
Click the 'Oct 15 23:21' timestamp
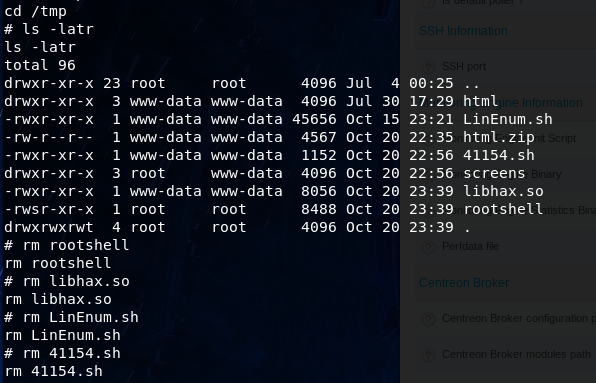400,119
